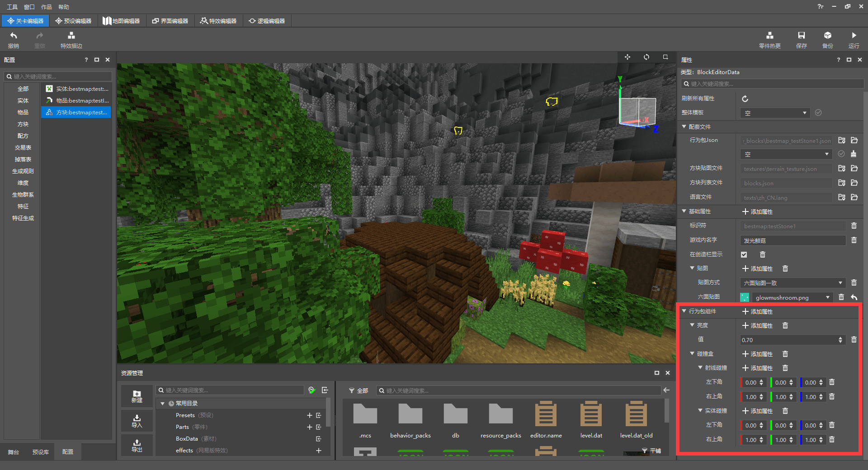Viewport: 868px width, 470px height.
Task: Click the 撤销 (undo) icon
Action: coord(14,36)
